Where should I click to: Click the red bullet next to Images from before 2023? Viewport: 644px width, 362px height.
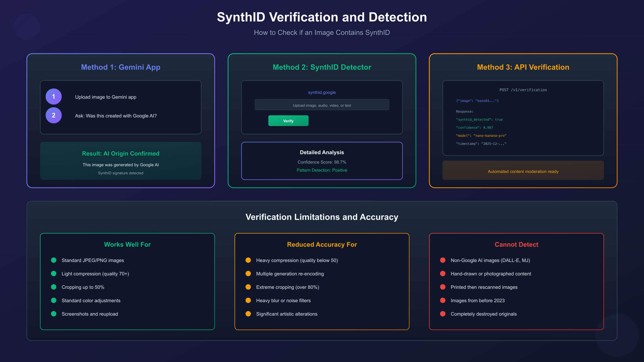pos(442,300)
